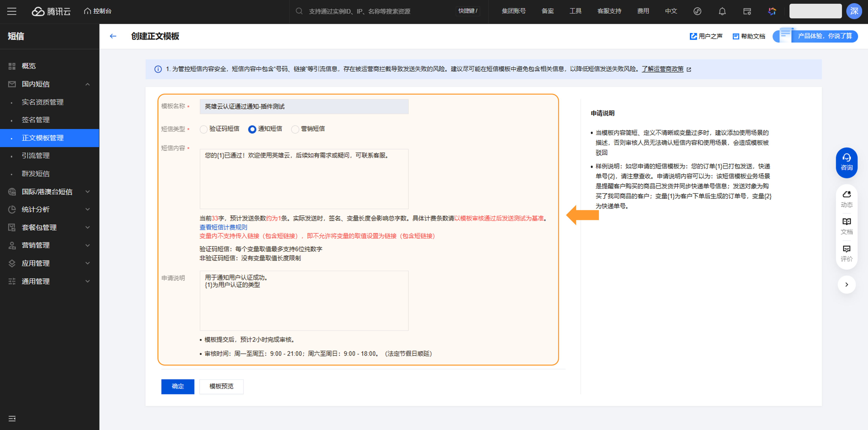Click the blue 确定 button
The width and height of the screenshot is (868, 430).
pyautogui.click(x=178, y=387)
